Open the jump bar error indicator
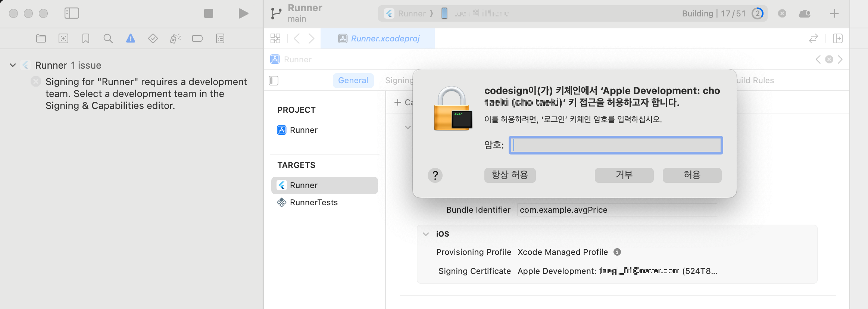868x309 pixels. click(x=829, y=59)
